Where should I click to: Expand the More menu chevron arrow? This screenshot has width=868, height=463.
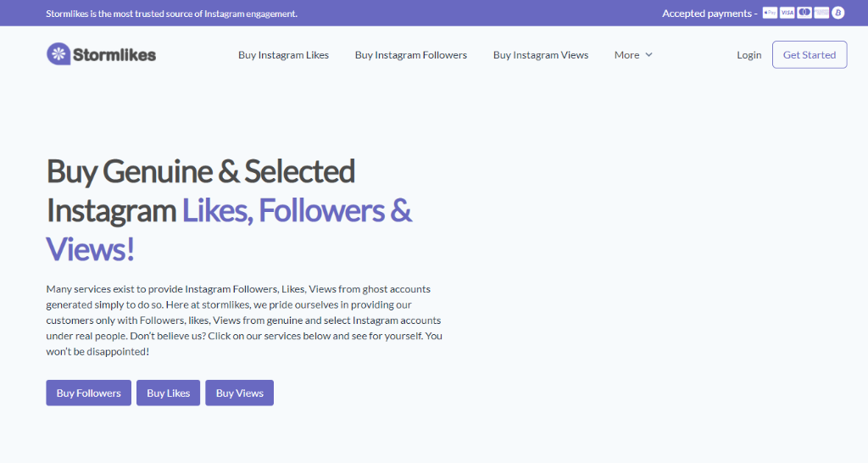pyautogui.click(x=648, y=55)
